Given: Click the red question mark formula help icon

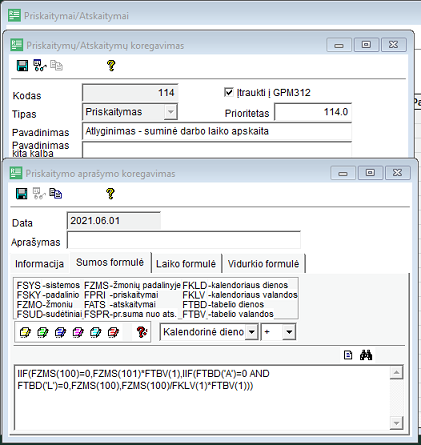Looking at the screenshot, I should pos(142,332).
